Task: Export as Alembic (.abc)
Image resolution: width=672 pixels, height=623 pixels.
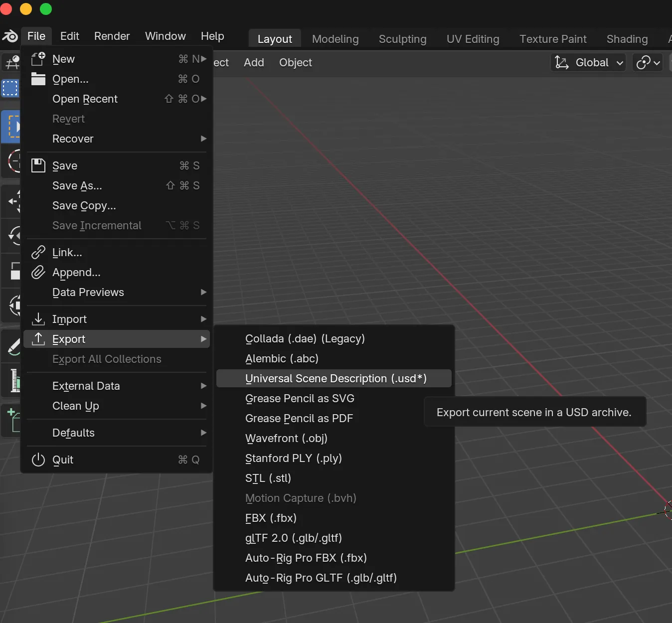Action: 334,358
